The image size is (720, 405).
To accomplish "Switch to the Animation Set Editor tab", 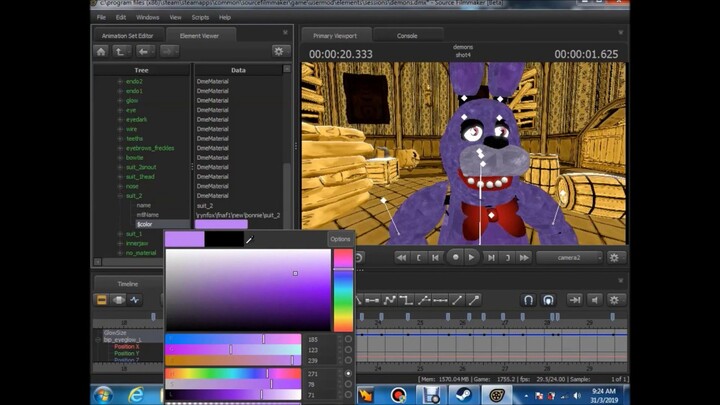I will tap(127, 36).
